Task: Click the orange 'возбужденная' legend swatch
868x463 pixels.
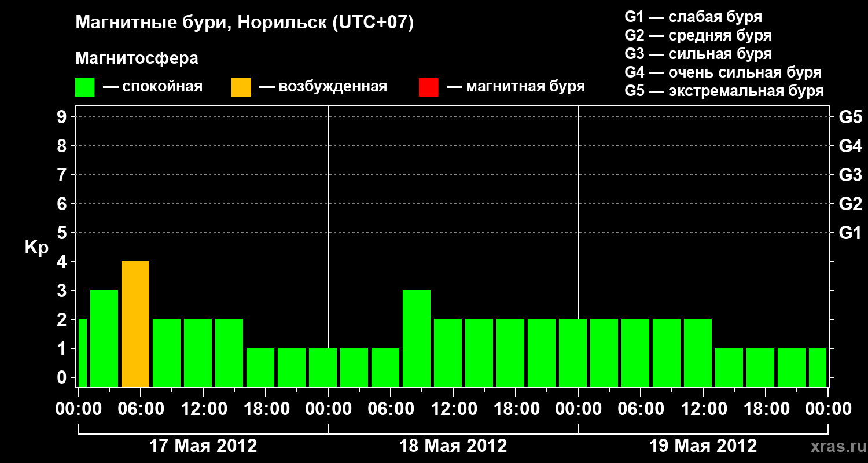Action: click(241, 87)
